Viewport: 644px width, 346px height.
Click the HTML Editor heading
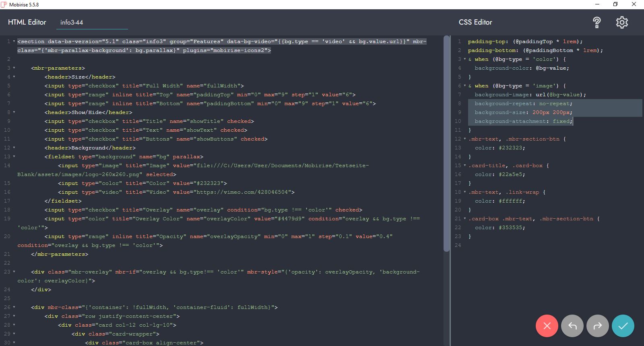coord(27,23)
